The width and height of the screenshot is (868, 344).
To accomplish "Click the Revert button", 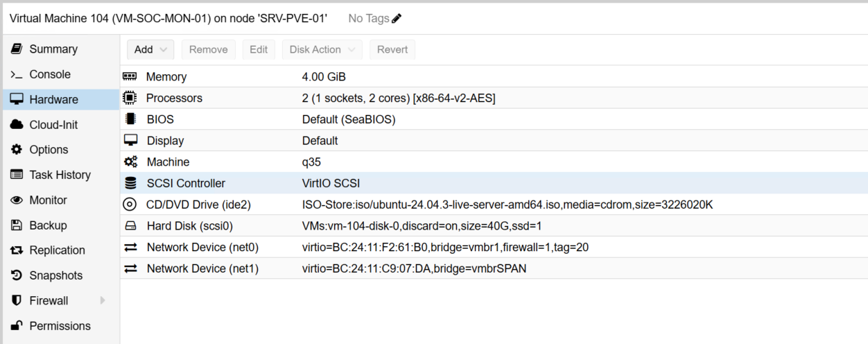I will click(x=392, y=49).
